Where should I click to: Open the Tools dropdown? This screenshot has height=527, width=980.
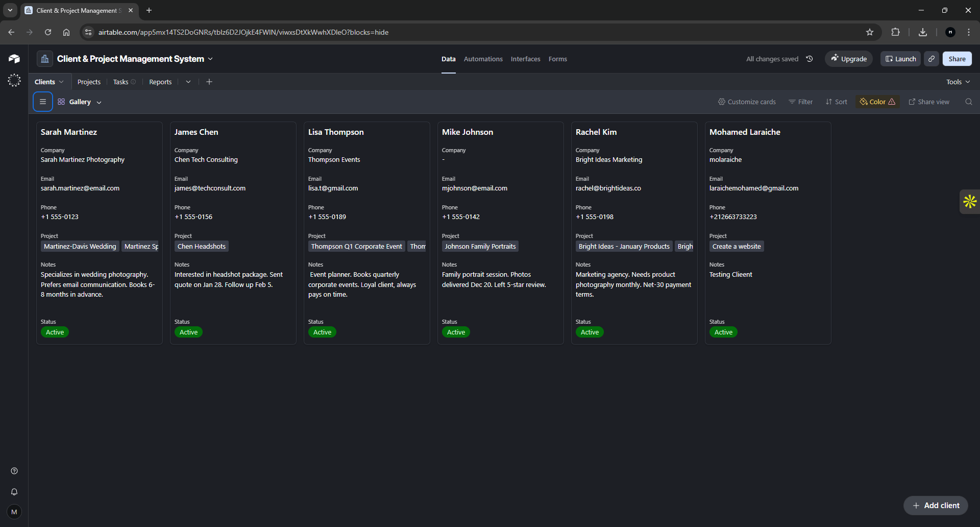(x=957, y=81)
